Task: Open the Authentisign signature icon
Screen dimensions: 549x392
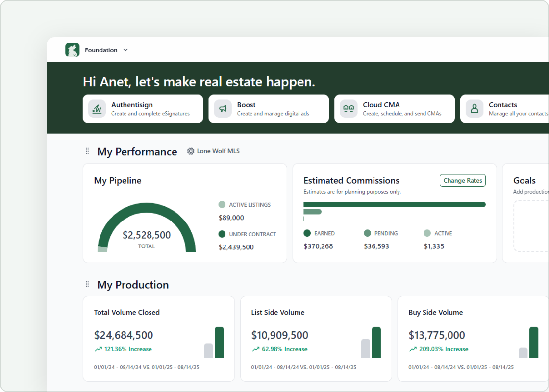Action: (x=97, y=109)
